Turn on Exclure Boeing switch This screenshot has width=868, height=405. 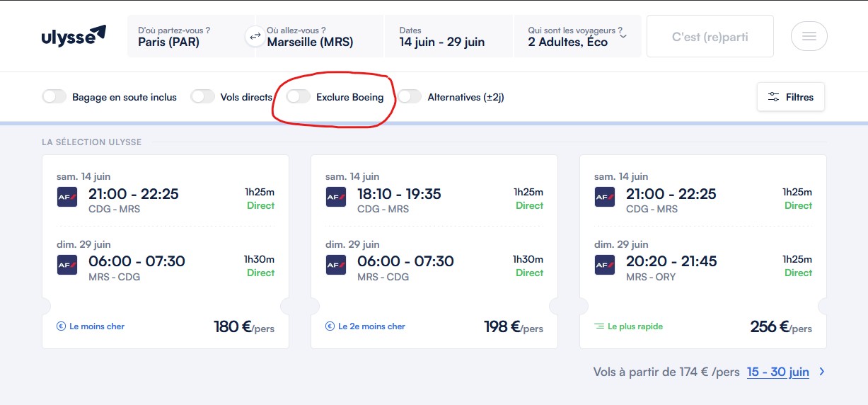pos(299,97)
